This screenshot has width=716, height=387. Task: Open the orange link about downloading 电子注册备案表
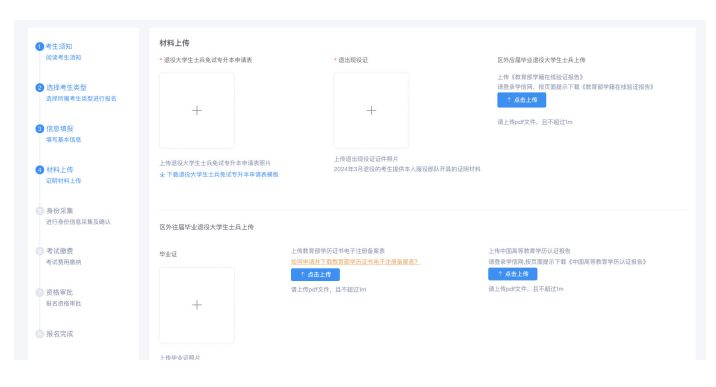click(355, 261)
